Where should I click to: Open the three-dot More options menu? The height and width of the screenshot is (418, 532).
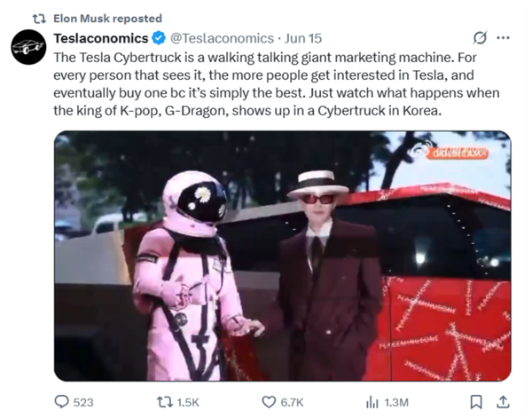click(x=504, y=38)
